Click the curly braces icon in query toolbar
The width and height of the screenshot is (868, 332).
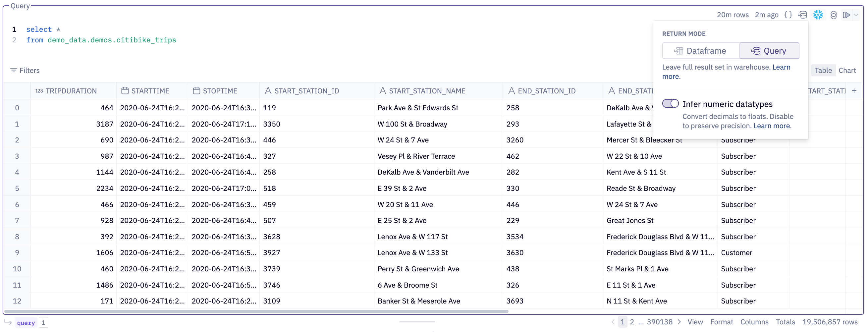pyautogui.click(x=788, y=15)
